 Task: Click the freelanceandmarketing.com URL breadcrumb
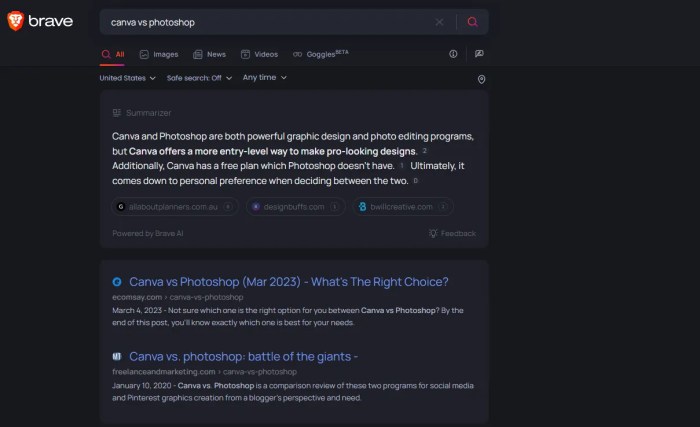[204, 372]
